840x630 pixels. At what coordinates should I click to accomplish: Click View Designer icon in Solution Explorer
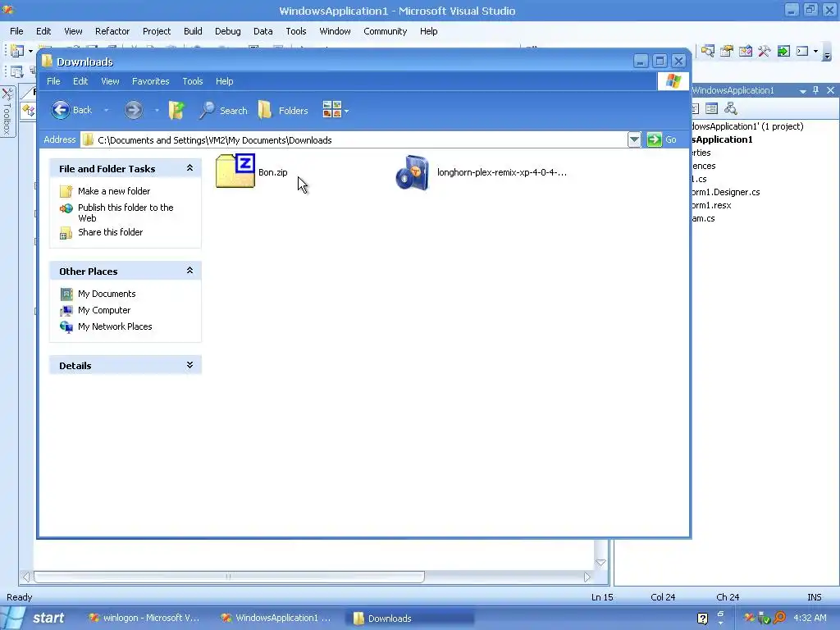(711, 109)
